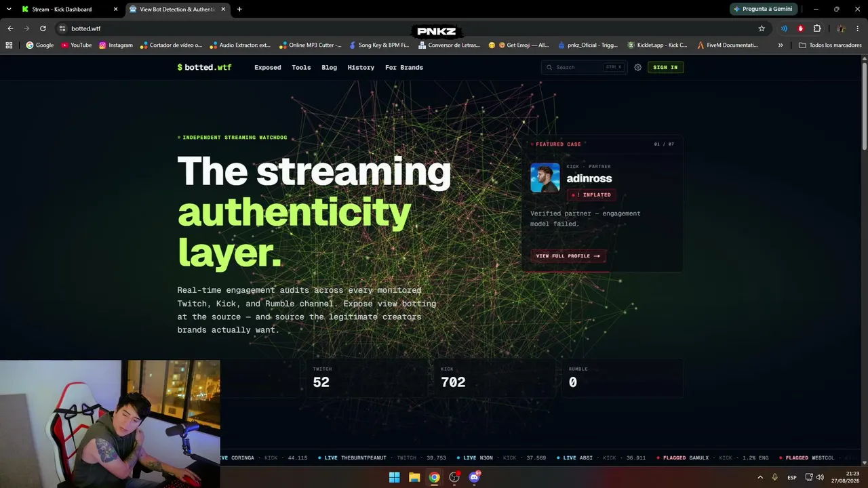Image resolution: width=868 pixels, height=488 pixels.
Task: Open the Conversor de Letras bookmark
Action: point(449,45)
